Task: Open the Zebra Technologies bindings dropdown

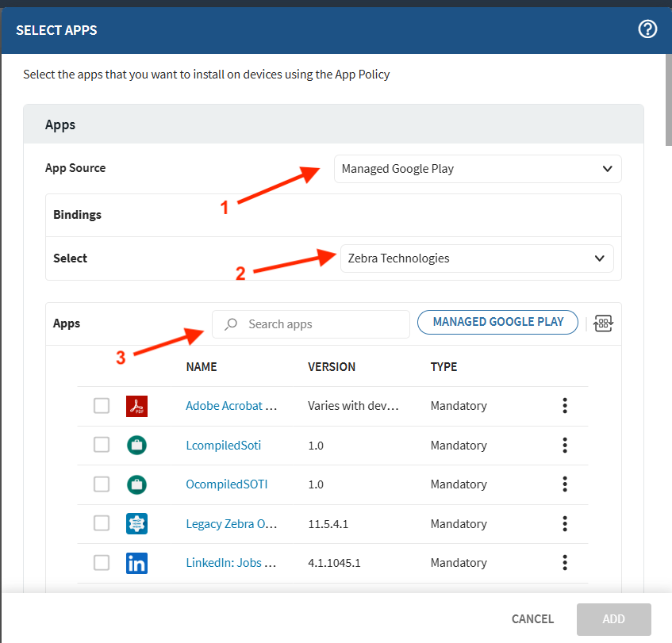Action: 477,258
